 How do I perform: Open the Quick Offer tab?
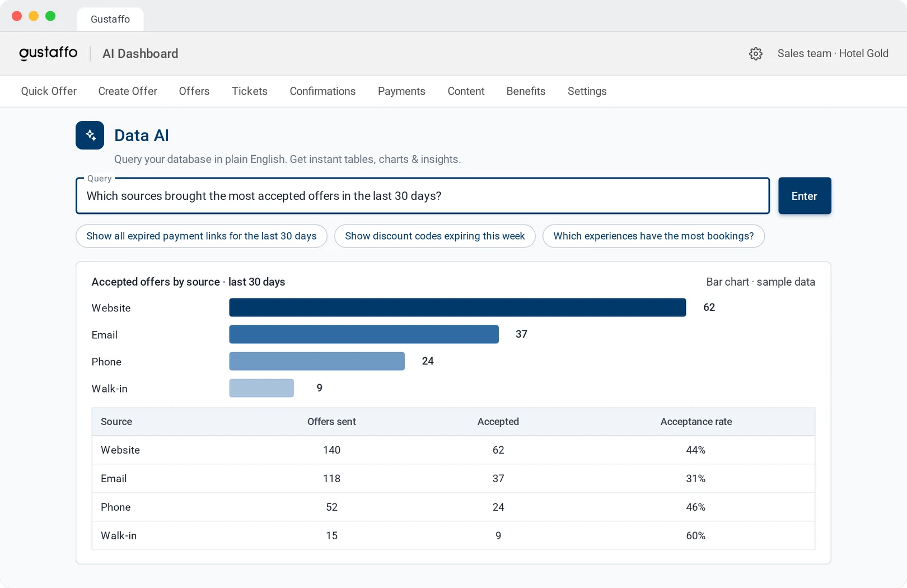[x=49, y=91]
